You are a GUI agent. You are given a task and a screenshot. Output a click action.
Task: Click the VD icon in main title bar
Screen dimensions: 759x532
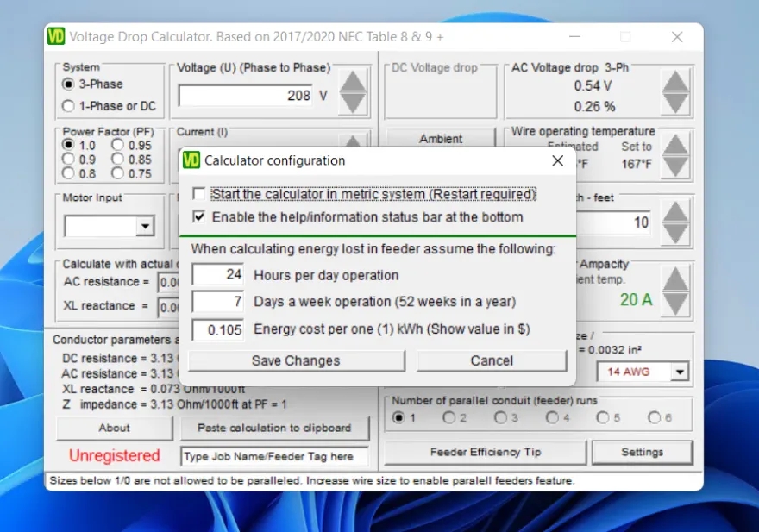point(56,37)
